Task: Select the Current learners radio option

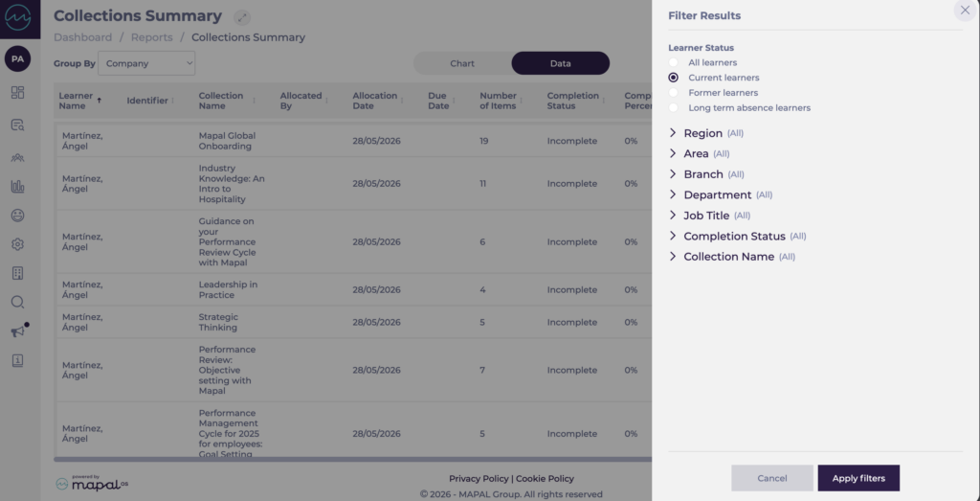Action: (673, 78)
